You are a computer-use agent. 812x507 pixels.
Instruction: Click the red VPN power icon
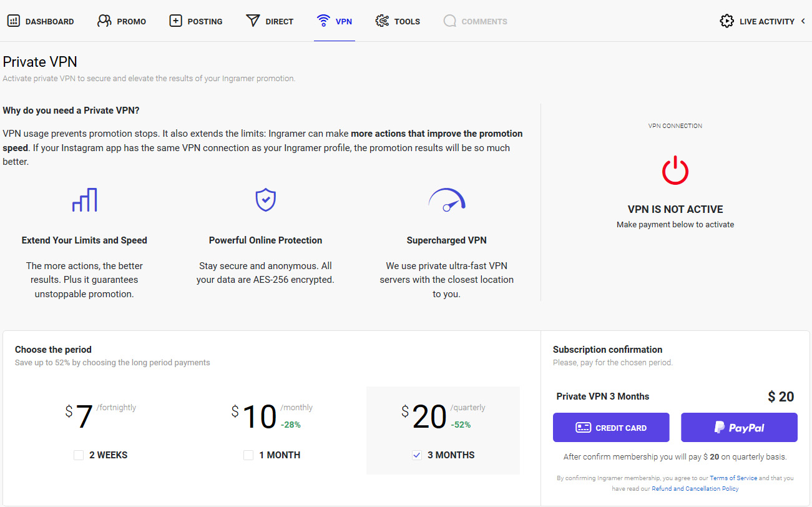point(675,170)
